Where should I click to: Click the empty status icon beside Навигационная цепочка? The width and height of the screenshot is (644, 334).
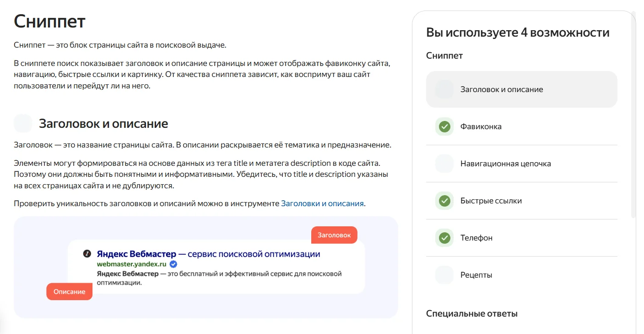click(444, 164)
